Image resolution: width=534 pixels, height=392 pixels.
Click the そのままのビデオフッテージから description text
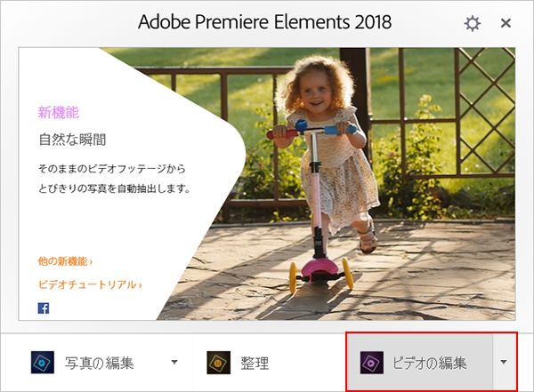(112, 169)
